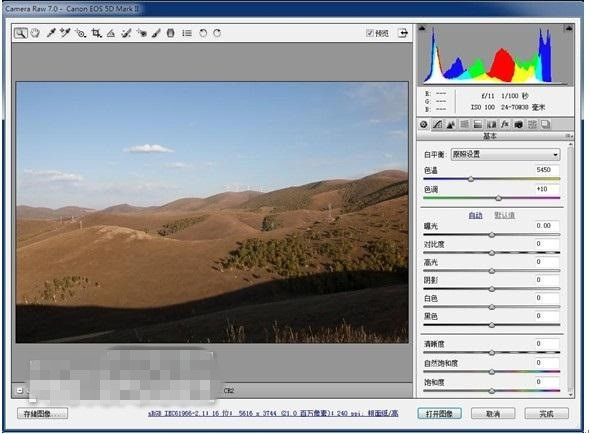Viewport: 590px width, 434px height.
Task: Select the Straighten tool
Action: 111,33
